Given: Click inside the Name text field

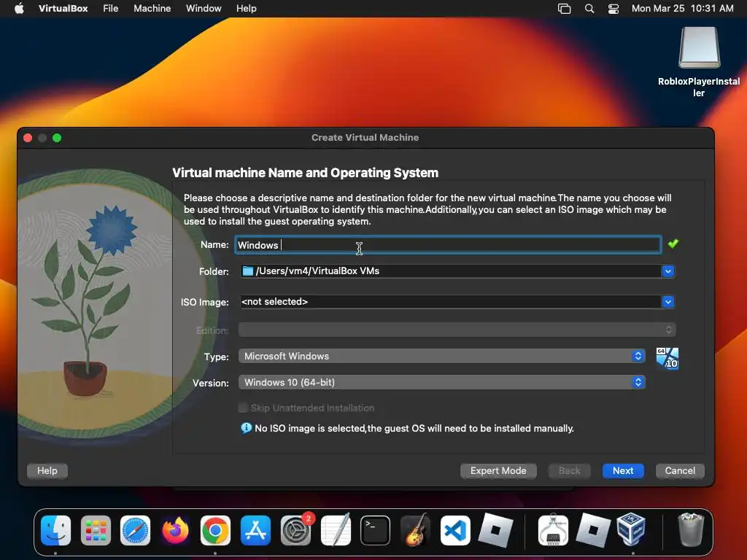Looking at the screenshot, I should click(448, 245).
